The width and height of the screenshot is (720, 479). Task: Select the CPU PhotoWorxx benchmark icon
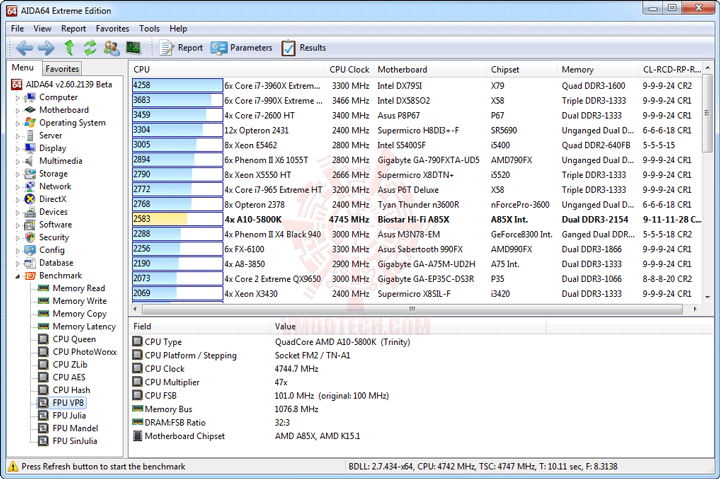[43, 352]
